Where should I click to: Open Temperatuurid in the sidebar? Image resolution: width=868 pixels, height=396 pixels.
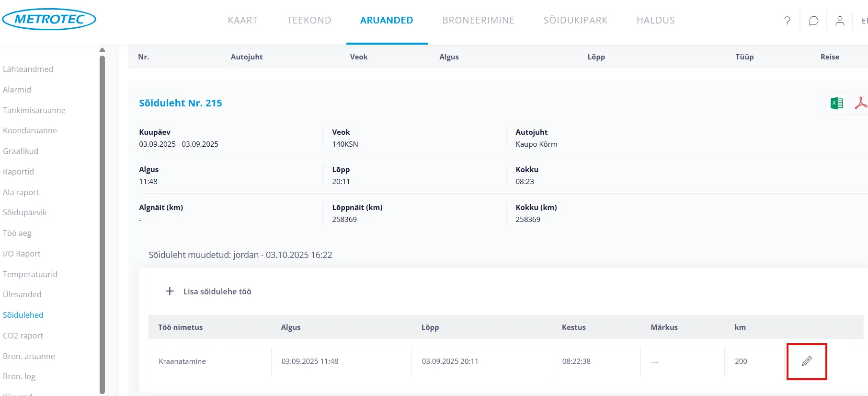(x=30, y=274)
